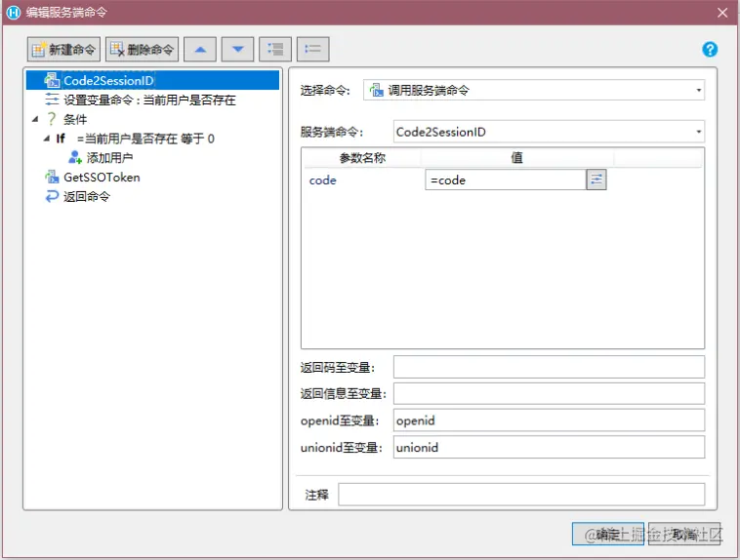The width and height of the screenshot is (740, 560).
Task: Click the 取消 button
Action: [684, 534]
